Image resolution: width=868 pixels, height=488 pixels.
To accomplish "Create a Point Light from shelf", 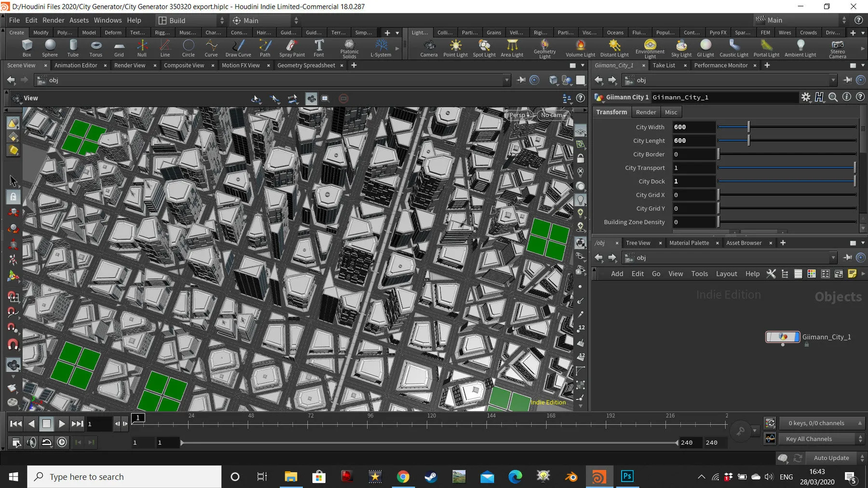I will [455, 48].
